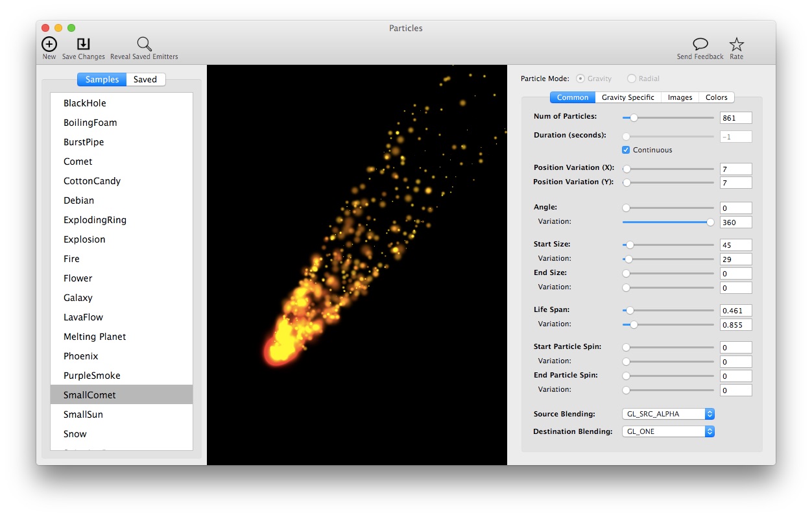This screenshot has width=812, height=517.
Task: Switch to the Saved tab
Action: 145,79
